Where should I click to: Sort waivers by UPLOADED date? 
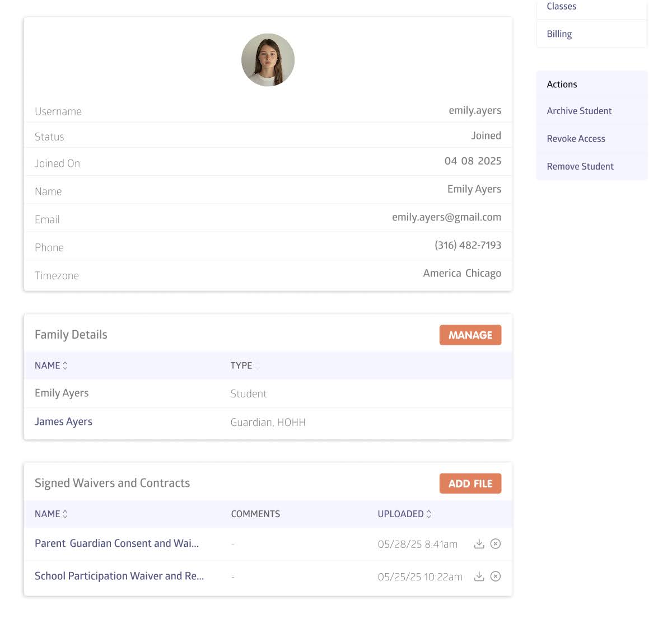coord(404,514)
